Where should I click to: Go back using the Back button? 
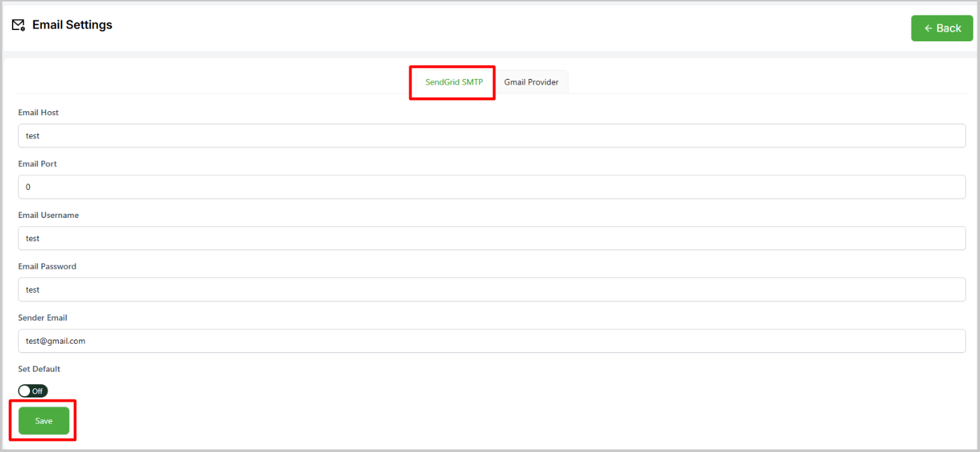click(x=942, y=28)
